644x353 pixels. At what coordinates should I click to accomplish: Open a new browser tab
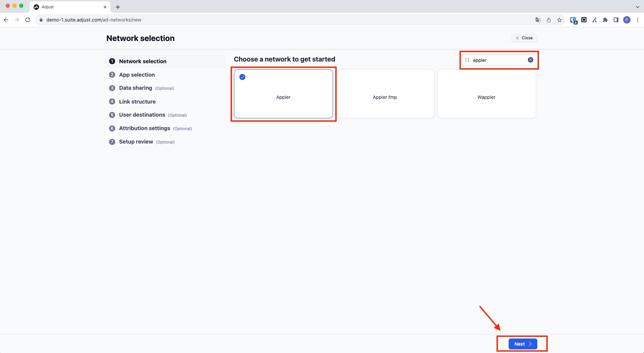[x=118, y=7]
